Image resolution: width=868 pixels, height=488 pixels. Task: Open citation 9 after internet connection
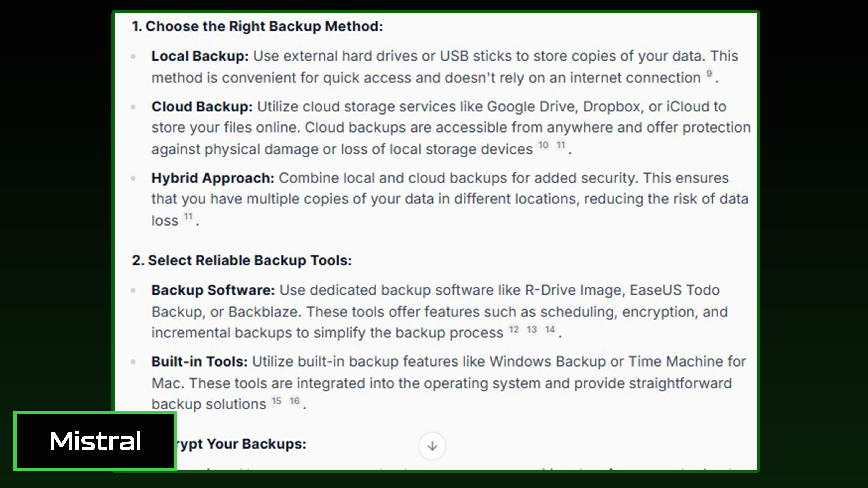point(709,74)
